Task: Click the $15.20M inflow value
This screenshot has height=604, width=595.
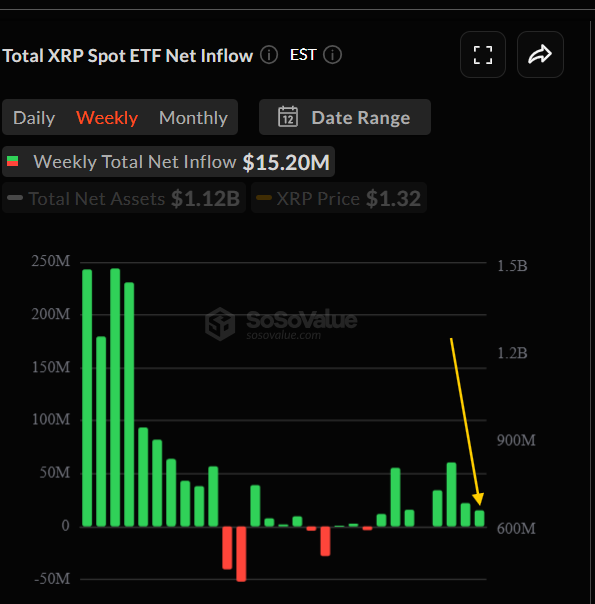Action: pyautogui.click(x=286, y=162)
